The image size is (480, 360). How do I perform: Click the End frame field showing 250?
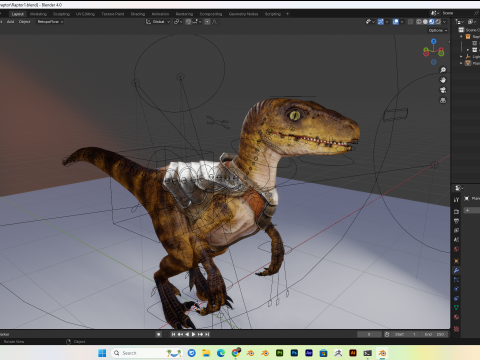pos(435,334)
